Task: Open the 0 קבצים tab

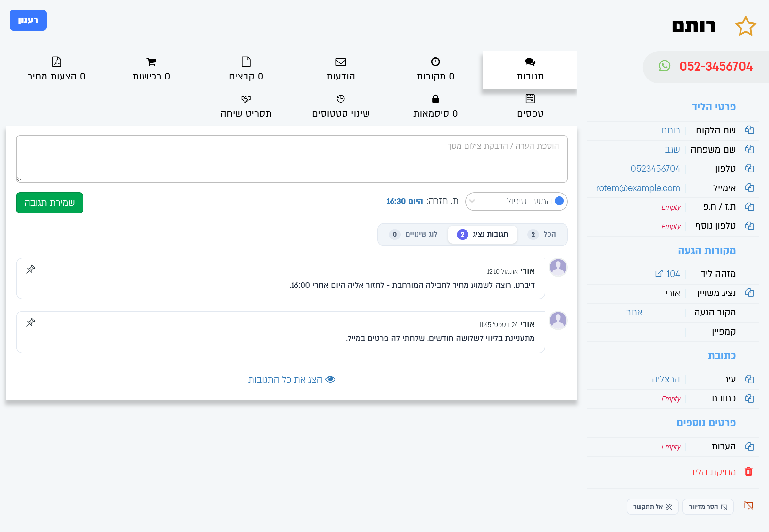Action: coord(246,70)
